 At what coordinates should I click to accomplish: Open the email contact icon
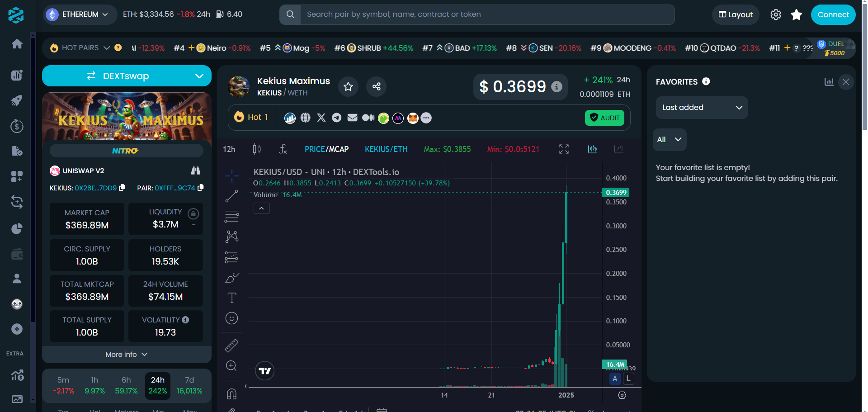pos(352,118)
